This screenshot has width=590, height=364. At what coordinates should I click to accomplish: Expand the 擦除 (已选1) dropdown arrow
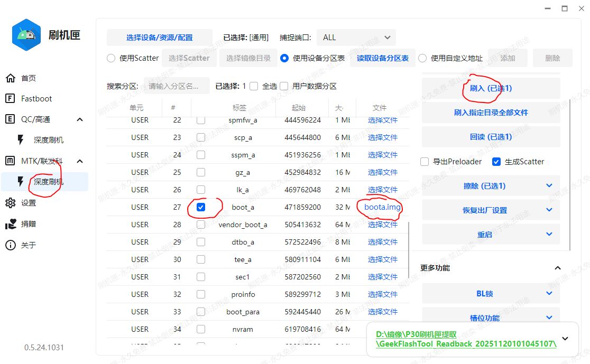[x=549, y=186]
